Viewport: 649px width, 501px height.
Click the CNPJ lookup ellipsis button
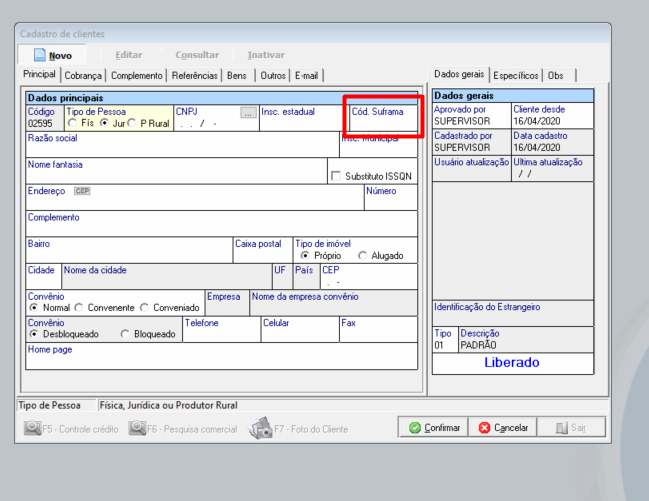pyautogui.click(x=248, y=112)
